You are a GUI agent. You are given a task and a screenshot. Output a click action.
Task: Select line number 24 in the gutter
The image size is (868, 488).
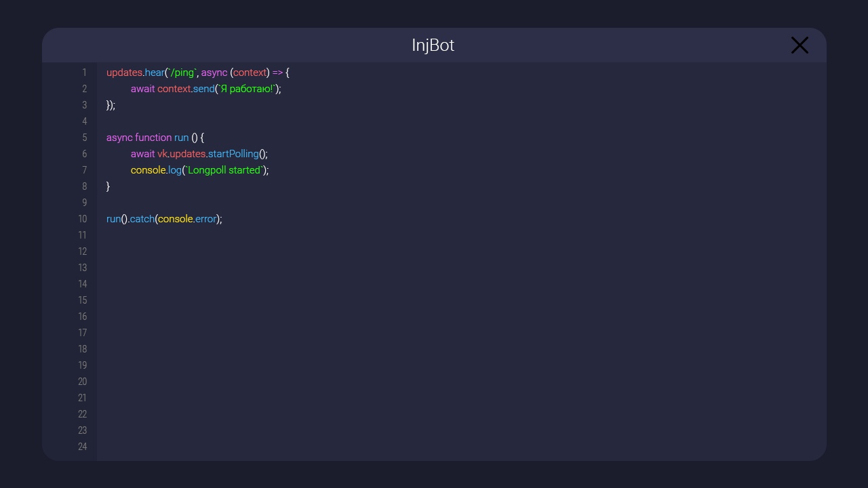pos(82,447)
